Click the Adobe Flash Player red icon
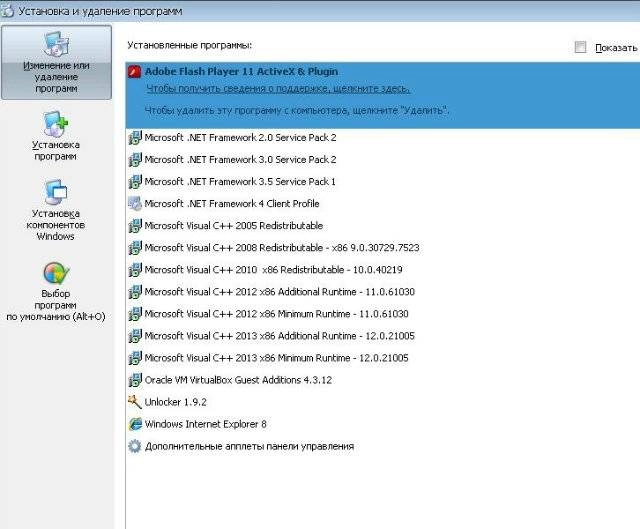The width and height of the screenshot is (640, 529). (134, 71)
